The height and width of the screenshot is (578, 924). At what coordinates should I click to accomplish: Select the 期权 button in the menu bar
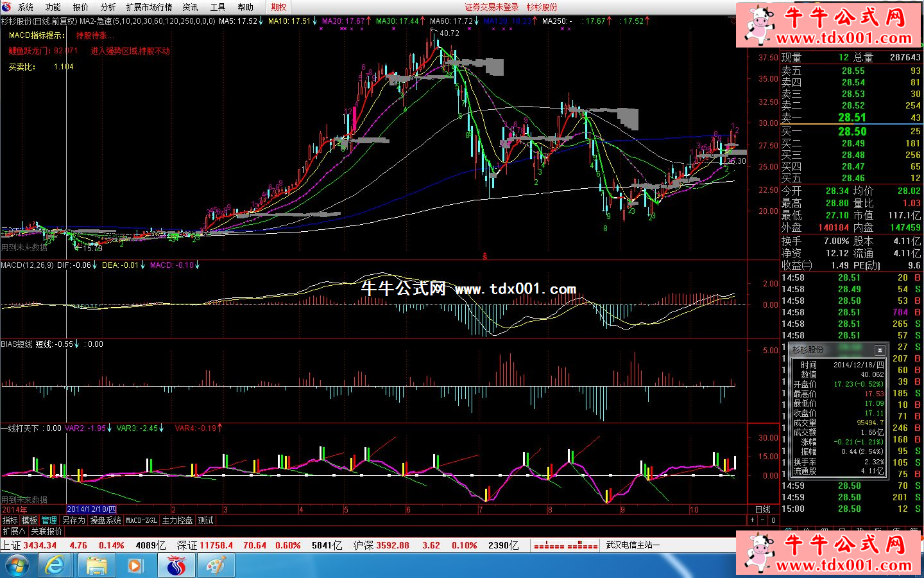[278, 7]
